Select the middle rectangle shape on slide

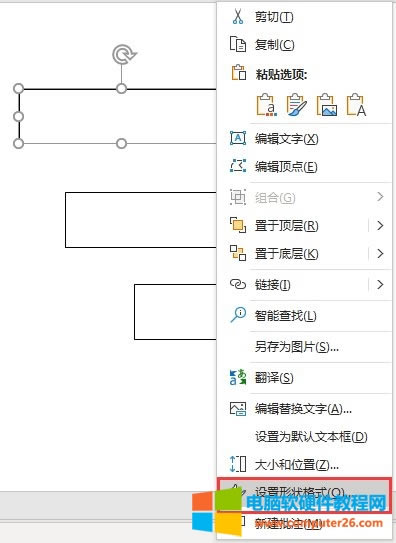coord(141,220)
